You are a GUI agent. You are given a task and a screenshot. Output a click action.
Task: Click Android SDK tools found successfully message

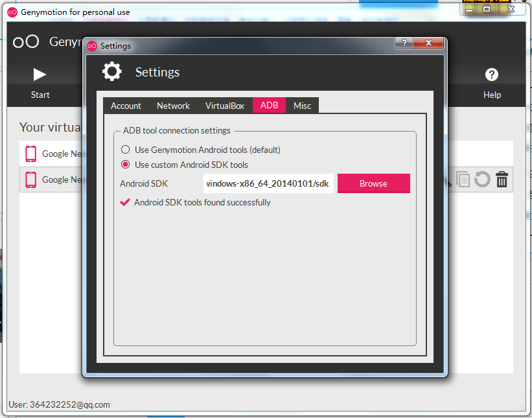(196, 203)
